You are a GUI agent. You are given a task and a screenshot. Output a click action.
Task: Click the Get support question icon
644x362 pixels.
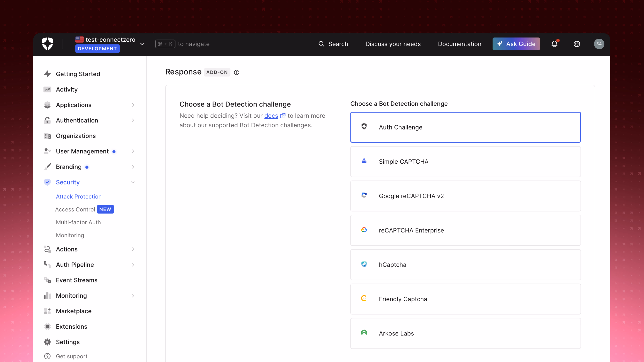(x=47, y=356)
